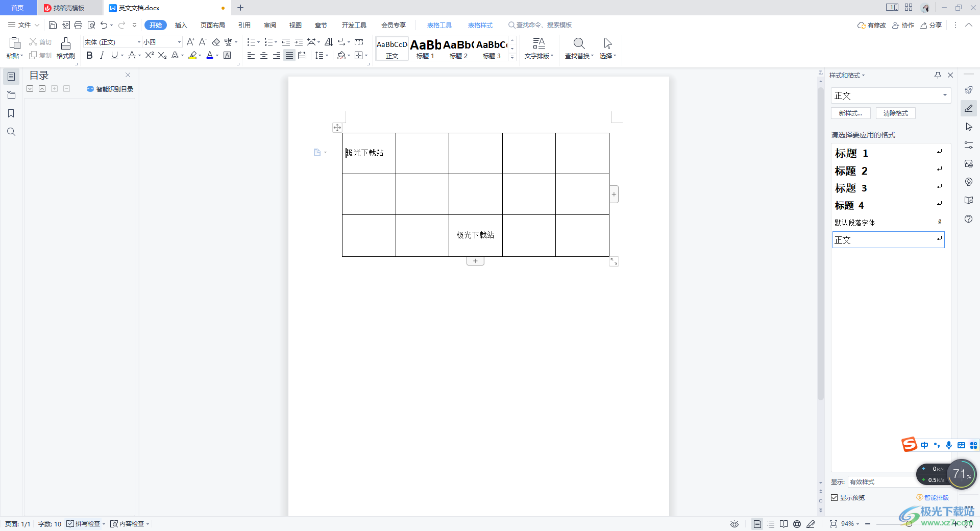Click the 新样式 button
This screenshot has width=980, height=531.
coord(850,113)
